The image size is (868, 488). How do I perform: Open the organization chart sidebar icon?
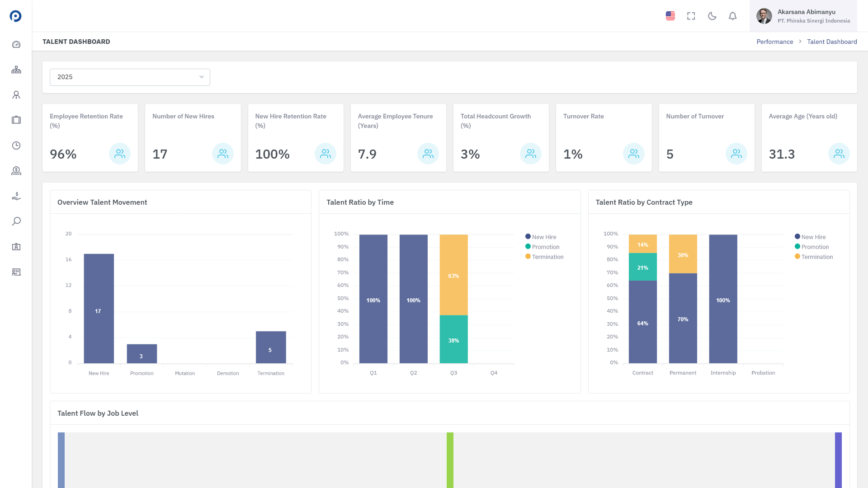click(x=16, y=70)
